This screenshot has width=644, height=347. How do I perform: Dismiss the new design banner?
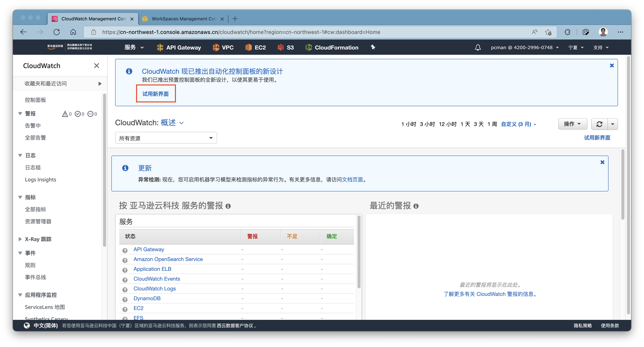[x=612, y=65]
